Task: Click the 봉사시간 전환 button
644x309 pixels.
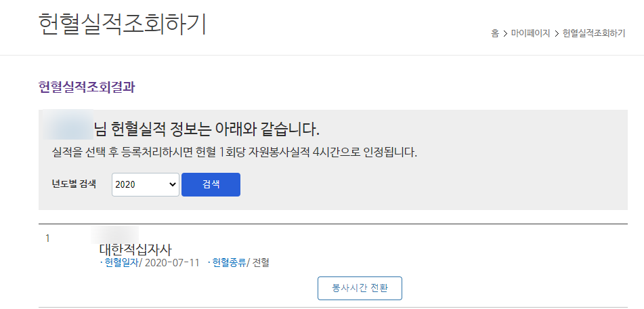Action: tap(360, 288)
